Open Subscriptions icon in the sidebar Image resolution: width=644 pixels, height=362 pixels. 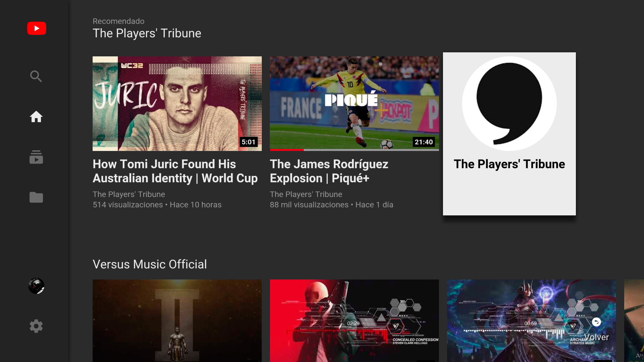(x=36, y=157)
